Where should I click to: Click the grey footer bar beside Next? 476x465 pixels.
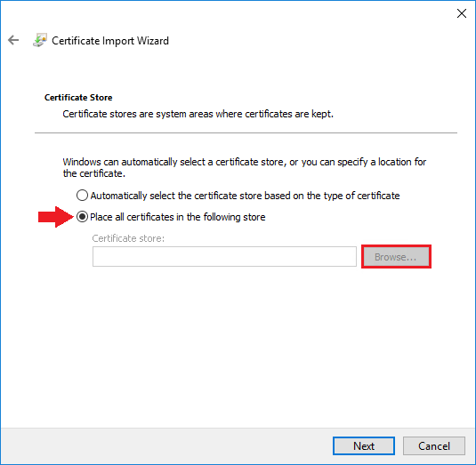tap(166, 445)
